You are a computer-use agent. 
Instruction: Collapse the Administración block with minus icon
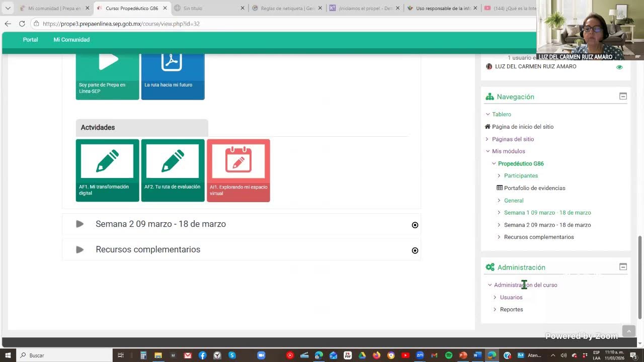[623, 267]
